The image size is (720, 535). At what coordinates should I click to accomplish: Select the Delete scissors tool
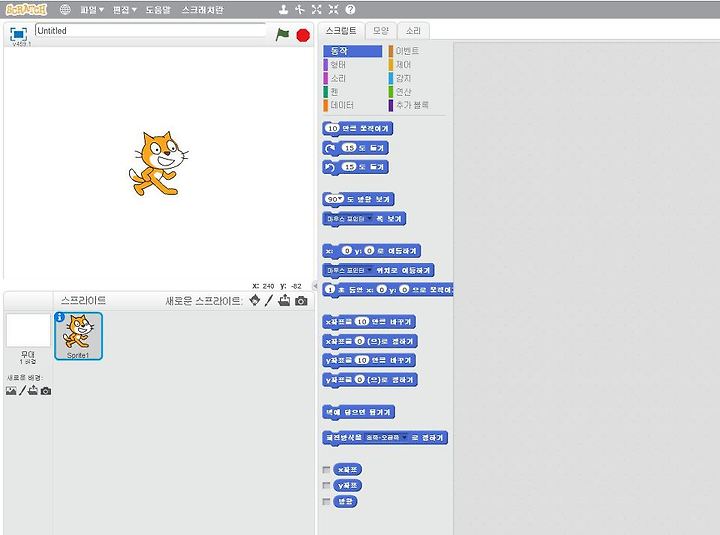tap(300, 9)
